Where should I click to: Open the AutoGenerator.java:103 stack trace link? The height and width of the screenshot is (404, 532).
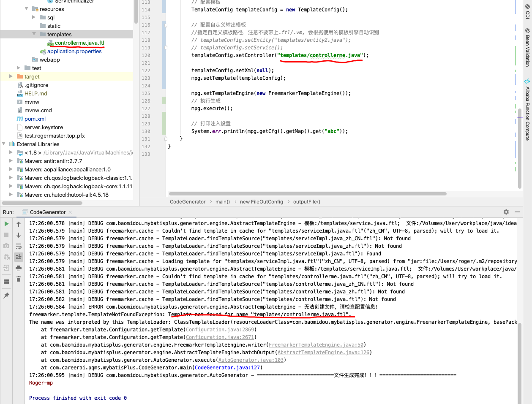click(x=251, y=360)
